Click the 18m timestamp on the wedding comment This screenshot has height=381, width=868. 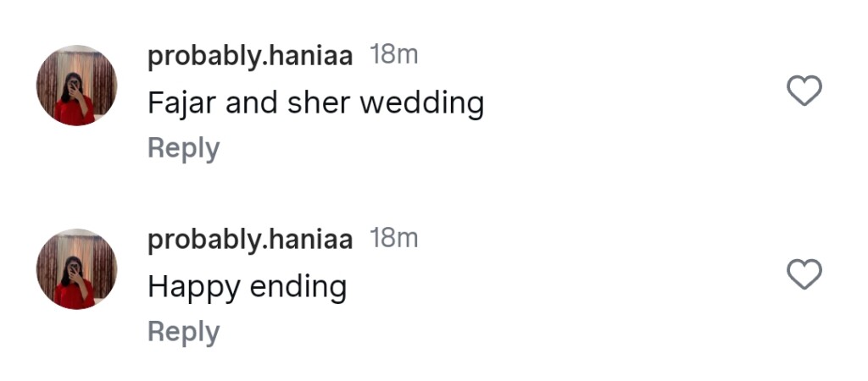point(394,56)
